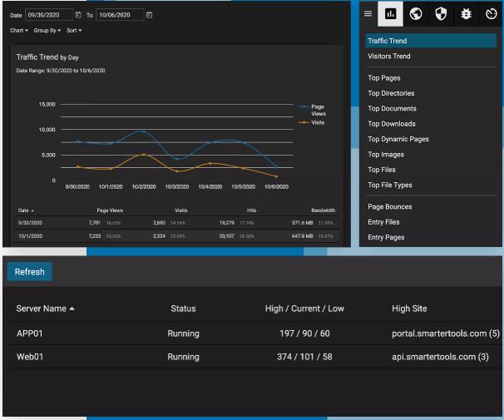Open the bug icon section

(x=466, y=14)
